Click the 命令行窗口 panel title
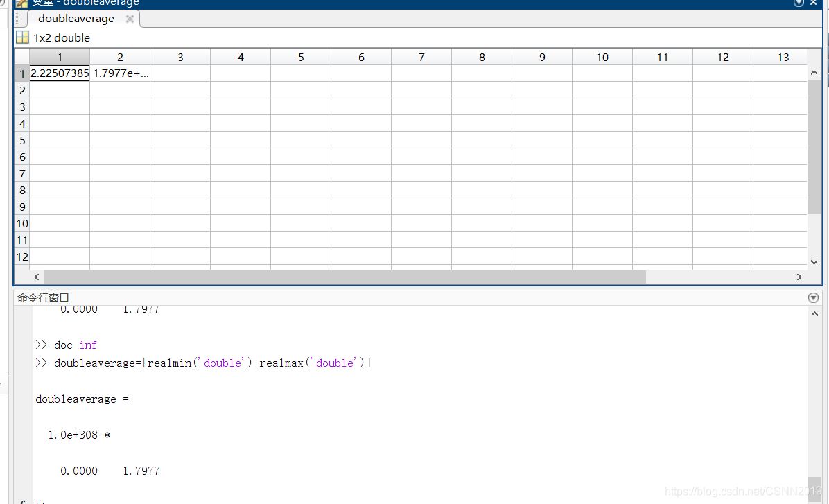The height and width of the screenshot is (504, 829). 44,297
